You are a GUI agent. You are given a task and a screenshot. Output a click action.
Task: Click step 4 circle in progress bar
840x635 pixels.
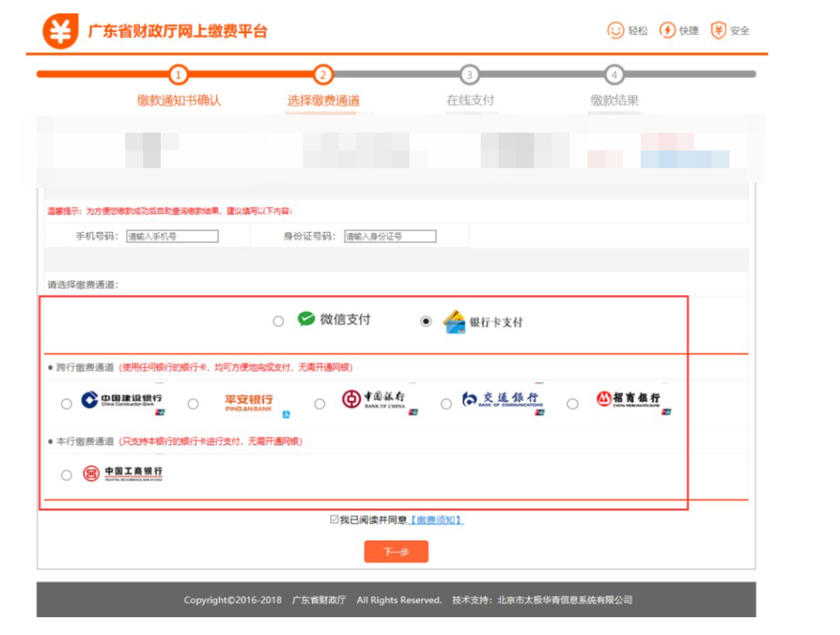tap(614, 75)
